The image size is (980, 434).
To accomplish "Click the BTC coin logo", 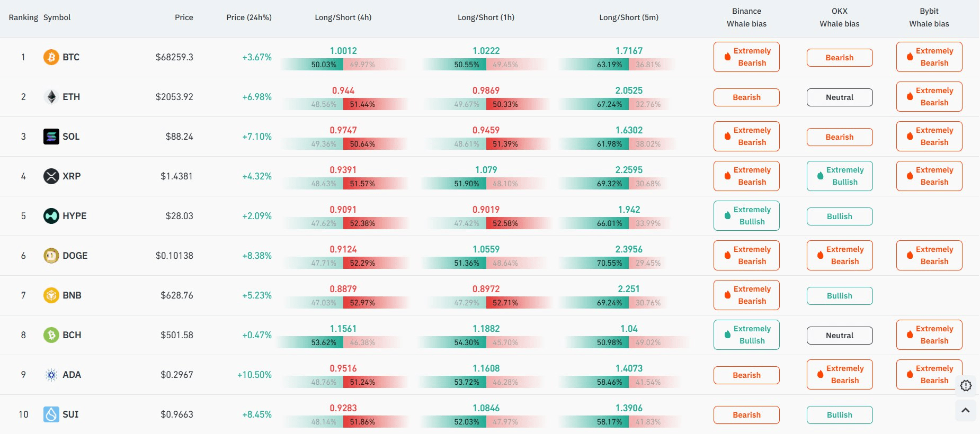I will click(51, 57).
